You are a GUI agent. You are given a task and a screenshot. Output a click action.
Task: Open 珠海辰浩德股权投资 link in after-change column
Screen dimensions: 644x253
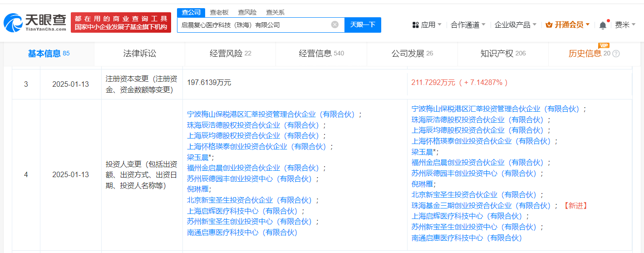tap(478, 120)
